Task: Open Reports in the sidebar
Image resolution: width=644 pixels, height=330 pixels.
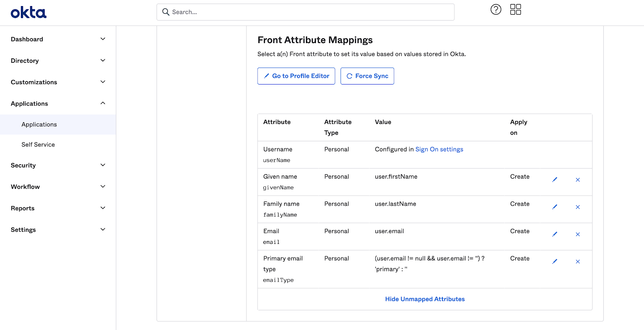Action: click(x=23, y=208)
